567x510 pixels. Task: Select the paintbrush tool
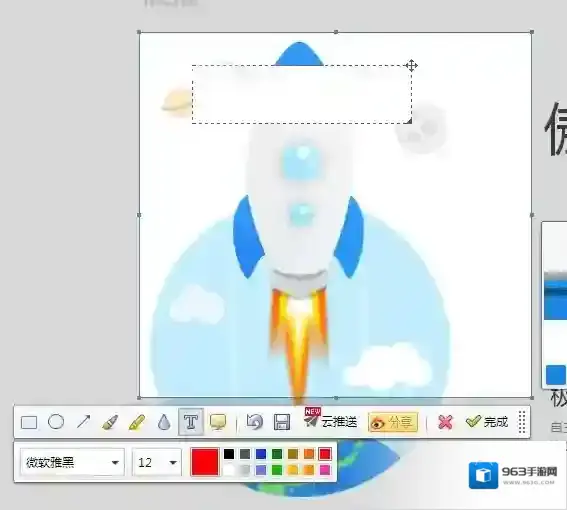[x=110, y=422]
